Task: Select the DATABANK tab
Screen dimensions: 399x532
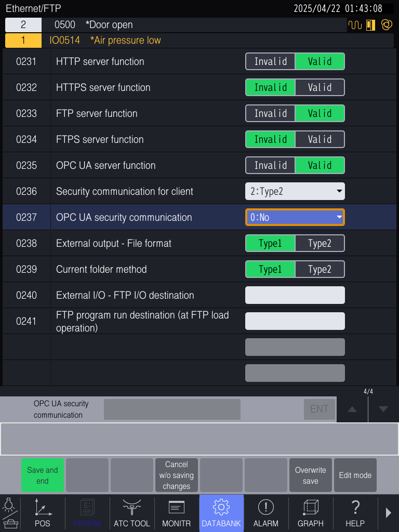Action: (x=221, y=513)
